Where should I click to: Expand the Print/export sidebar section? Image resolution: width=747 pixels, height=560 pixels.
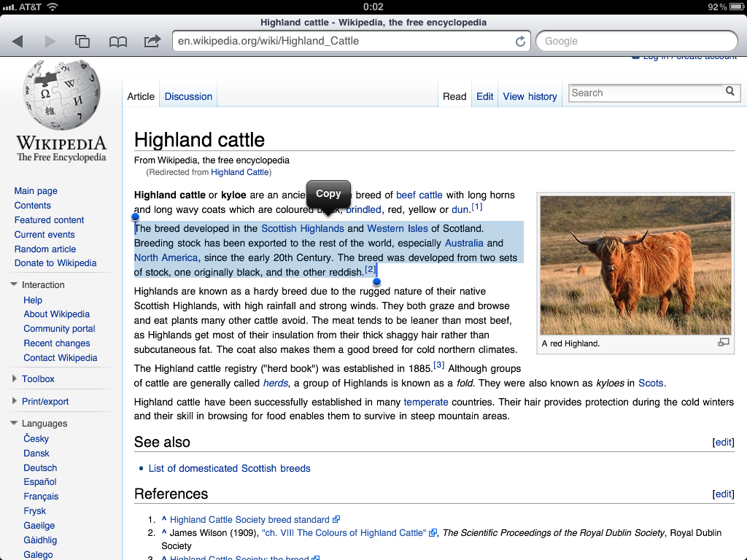(15, 402)
